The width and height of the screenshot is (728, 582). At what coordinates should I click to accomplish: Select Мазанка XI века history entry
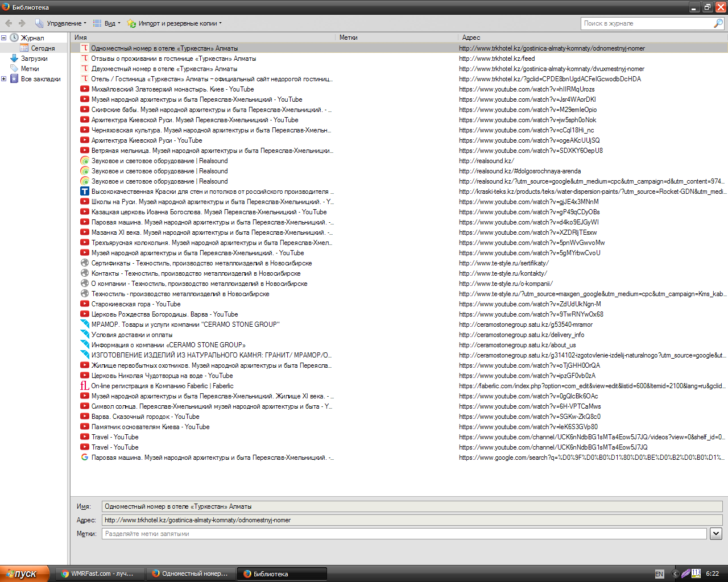[399, 232]
